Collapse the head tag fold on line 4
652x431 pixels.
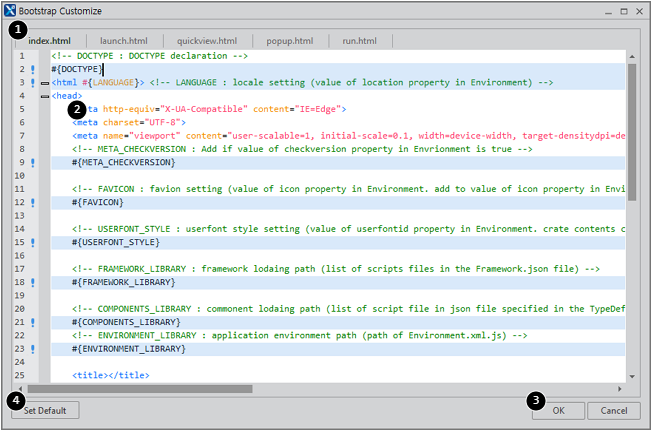[x=44, y=96]
